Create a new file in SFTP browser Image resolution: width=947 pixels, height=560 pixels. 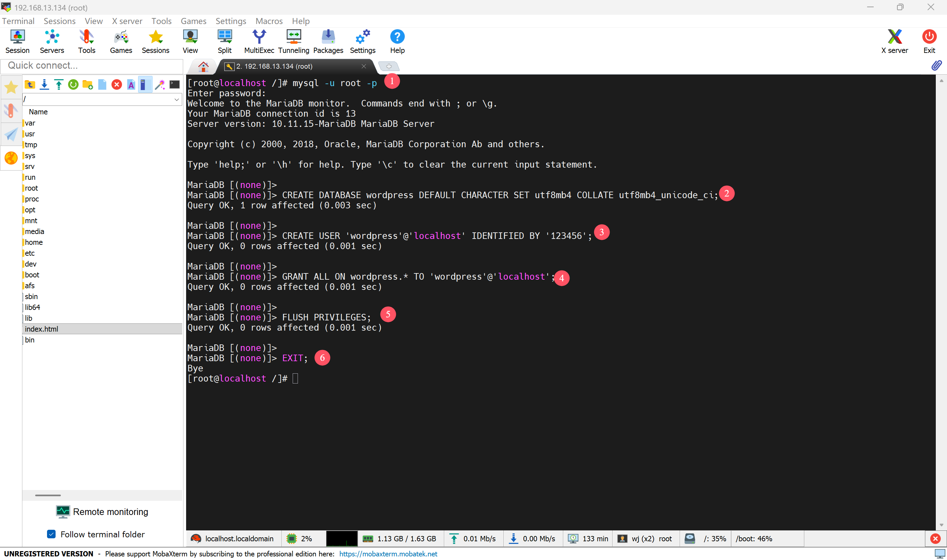(102, 84)
